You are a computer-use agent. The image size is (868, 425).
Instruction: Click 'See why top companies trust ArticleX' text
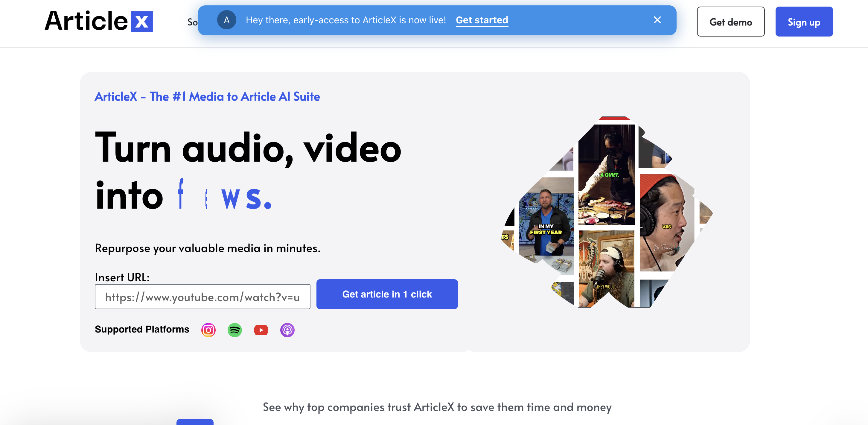pyautogui.click(x=437, y=407)
